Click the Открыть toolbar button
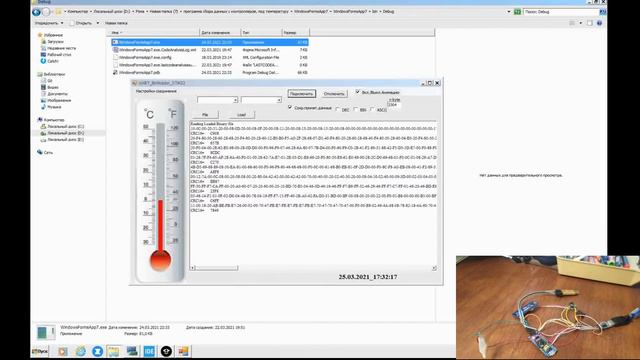 pyautogui.click(x=81, y=23)
